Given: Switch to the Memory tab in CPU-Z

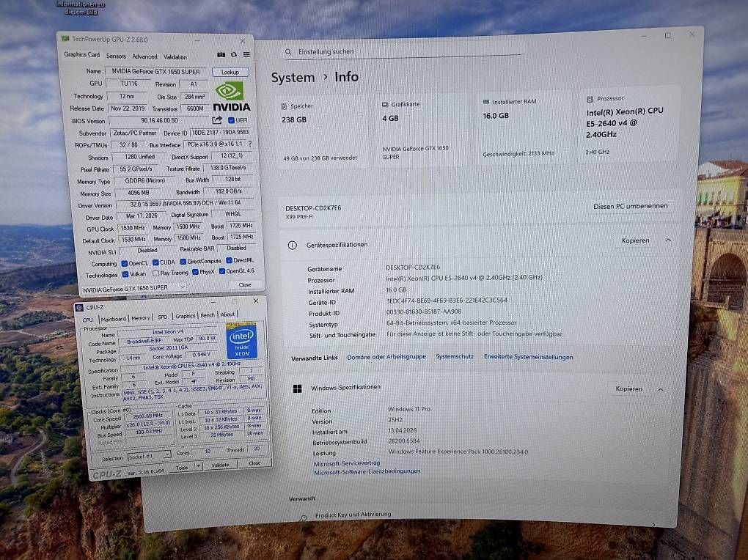Looking at the screenshot, I should (x=141, y=317).
